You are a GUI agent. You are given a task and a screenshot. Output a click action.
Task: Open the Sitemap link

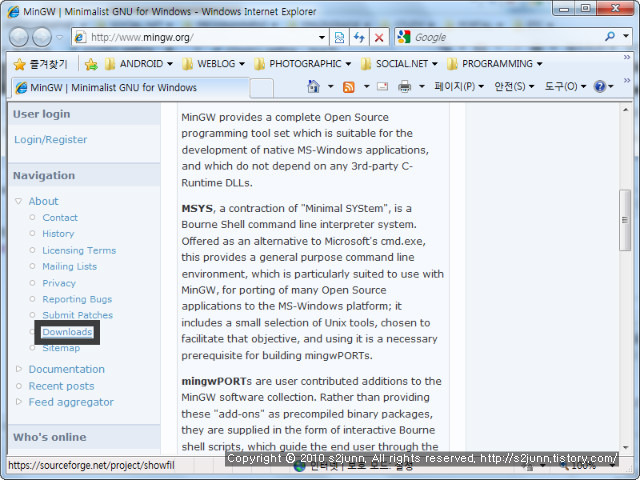61,348
